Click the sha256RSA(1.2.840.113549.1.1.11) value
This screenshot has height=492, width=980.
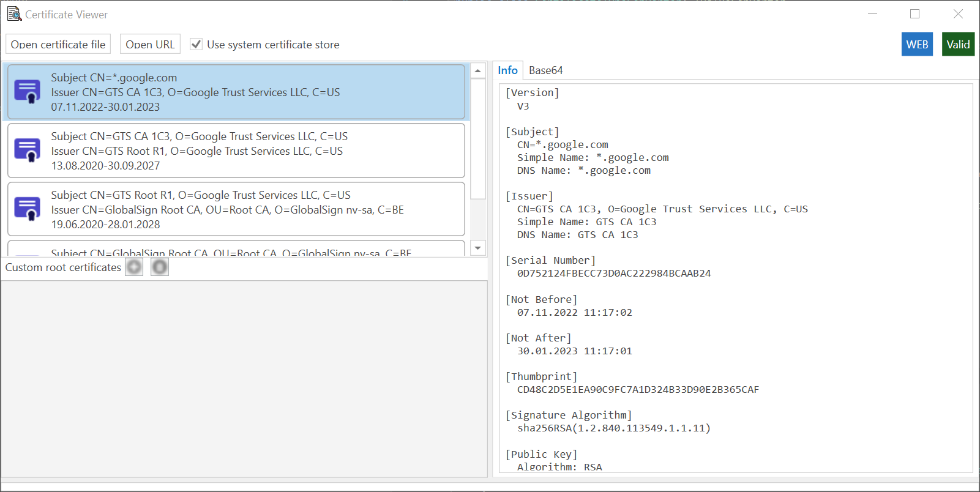click(x=614, y=428)
